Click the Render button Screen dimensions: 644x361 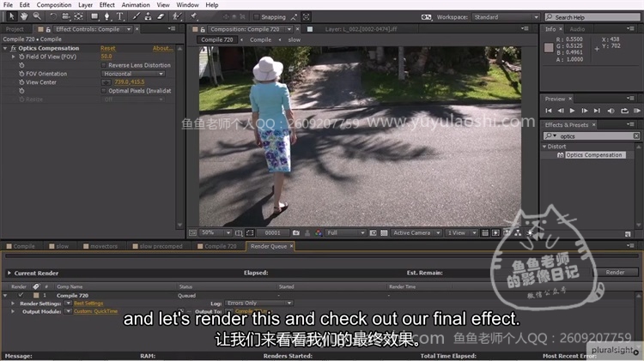615,273
